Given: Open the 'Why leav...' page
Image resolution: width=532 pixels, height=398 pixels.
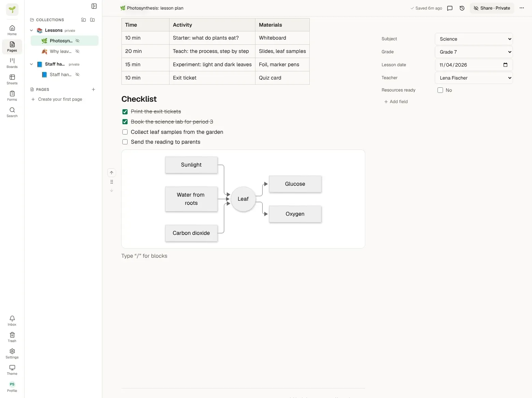Looking at the screenshot, I should 61,51.
